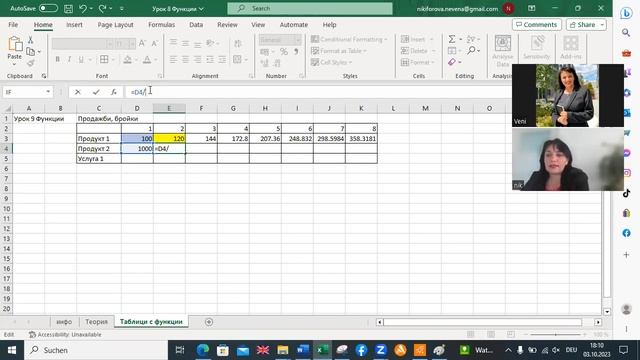Select cell containing Продукт 2
The width and height of the screenshot is (640, 360).
click(x=99, y=149)
